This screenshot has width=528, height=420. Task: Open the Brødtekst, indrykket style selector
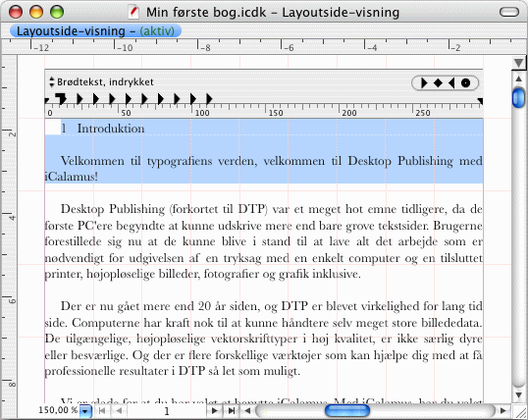[x=102, y=81]
